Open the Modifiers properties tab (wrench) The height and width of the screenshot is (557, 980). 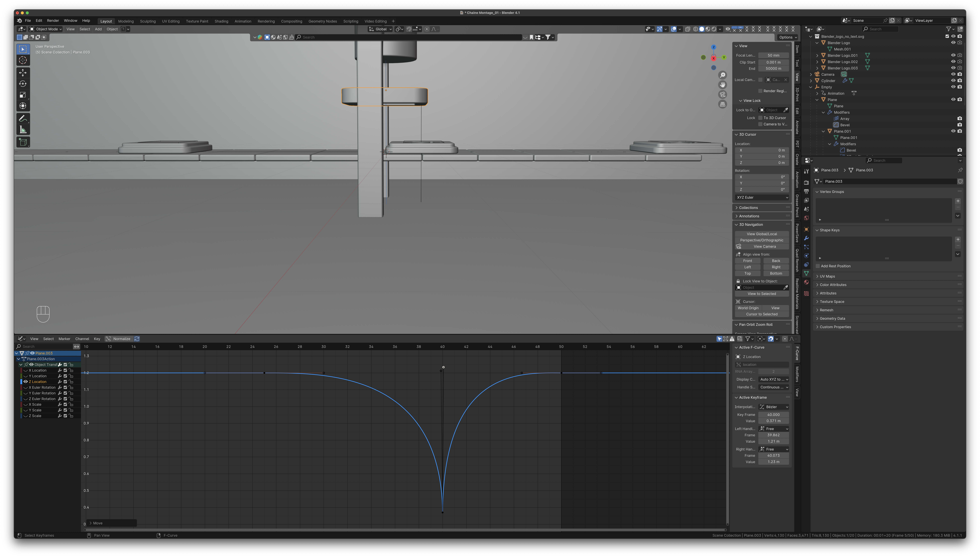pyautogui.click(x=806, y=238)
